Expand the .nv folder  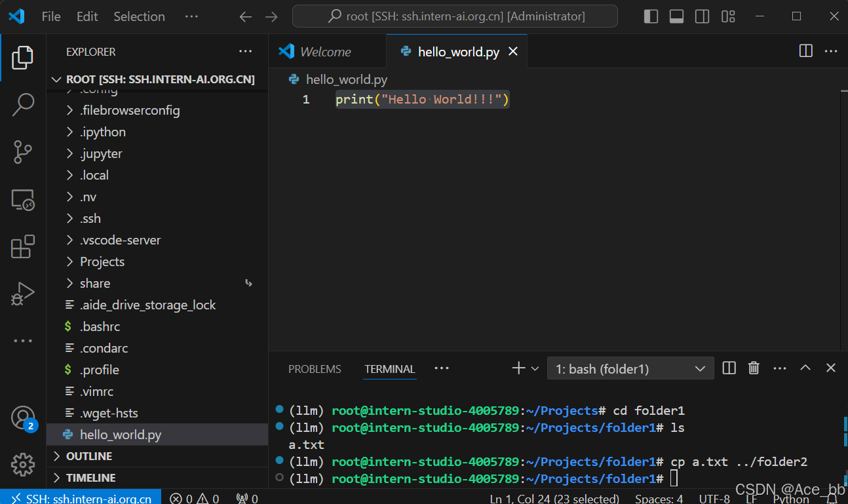coord(157,197)
